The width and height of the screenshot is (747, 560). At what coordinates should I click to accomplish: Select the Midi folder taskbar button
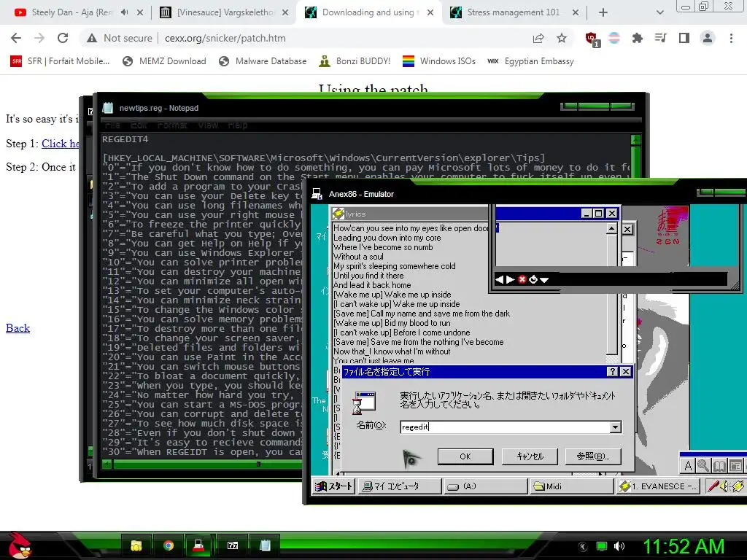coord(571,486)
